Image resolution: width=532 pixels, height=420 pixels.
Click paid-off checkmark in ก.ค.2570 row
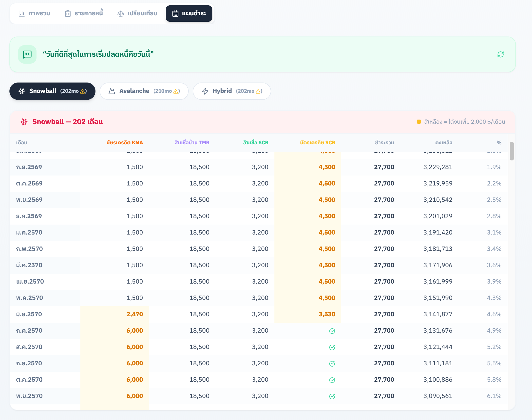332,331
